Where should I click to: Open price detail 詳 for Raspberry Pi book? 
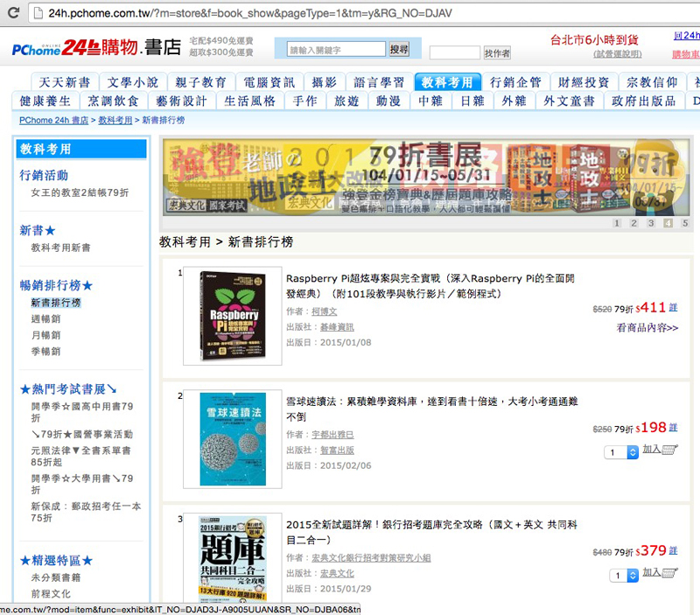coord(673,307)
